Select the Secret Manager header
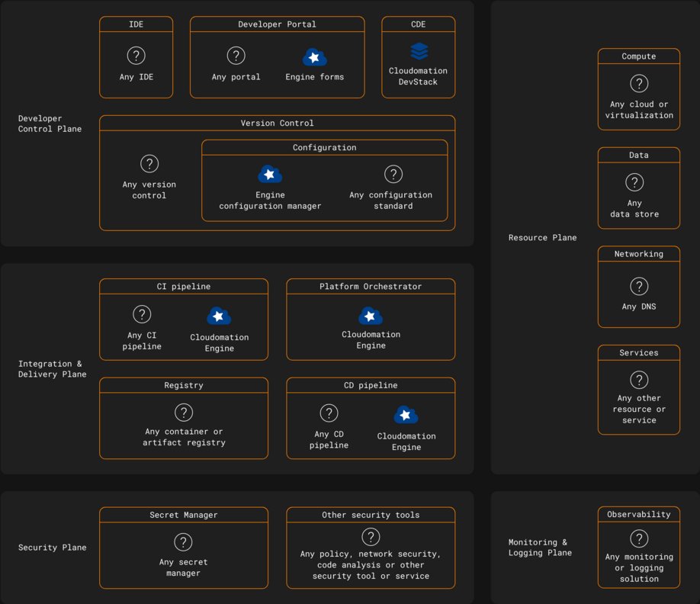This screenshot has width=700, height=604. 184,515
